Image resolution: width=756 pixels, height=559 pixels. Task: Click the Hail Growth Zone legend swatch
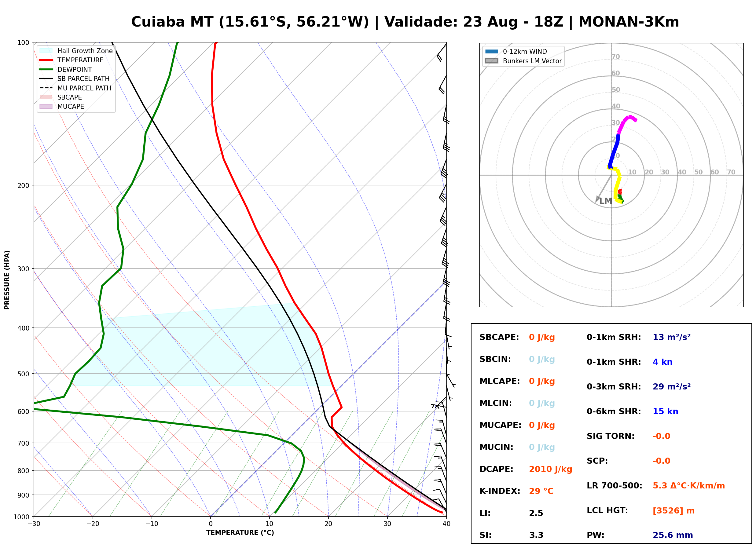46,51
